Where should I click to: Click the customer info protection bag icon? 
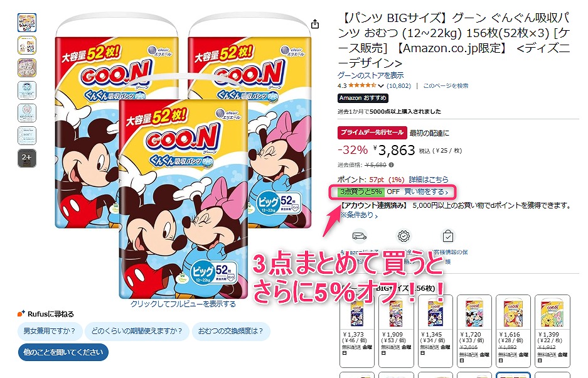click(448, 236)
